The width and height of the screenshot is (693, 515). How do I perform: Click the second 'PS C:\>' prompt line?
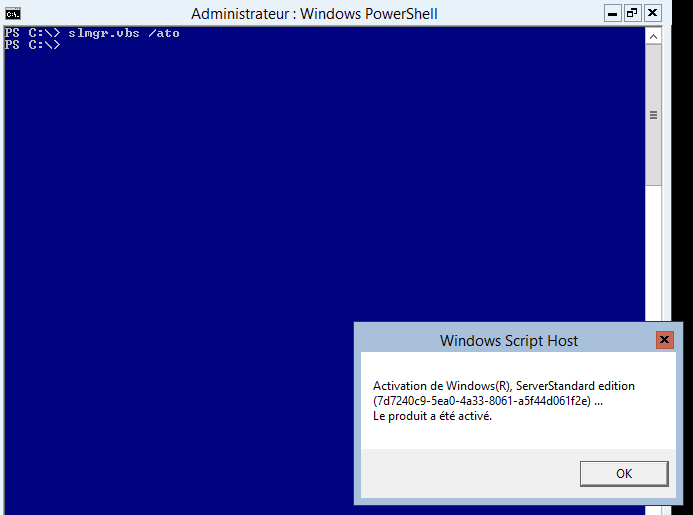click(x=32, y=45)
